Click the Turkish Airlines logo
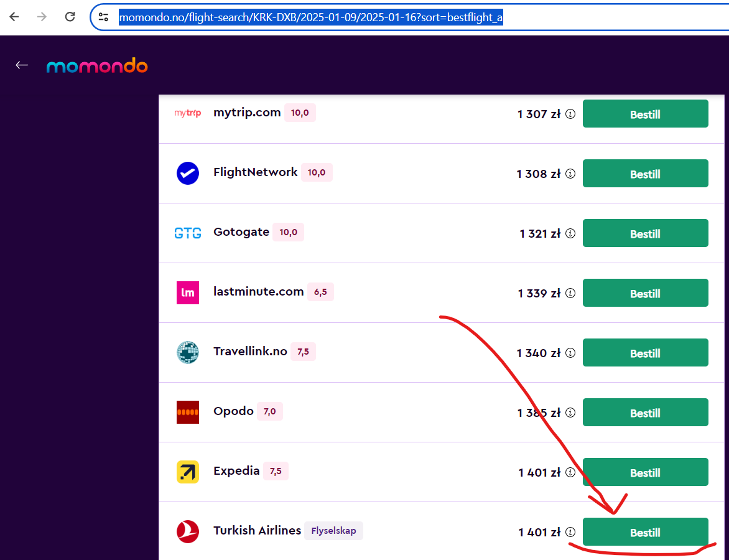The image size is (729, 560). 188,531
